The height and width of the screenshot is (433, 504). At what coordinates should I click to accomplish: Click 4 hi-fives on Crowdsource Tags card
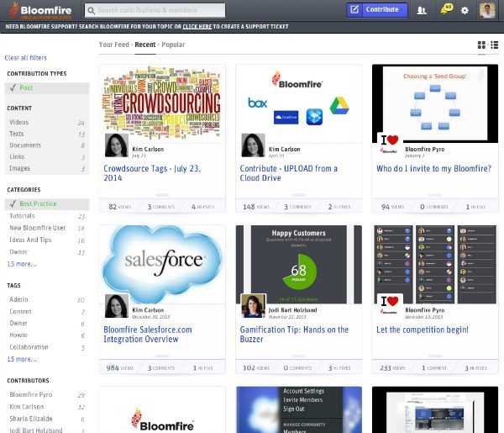coord(202,207)
